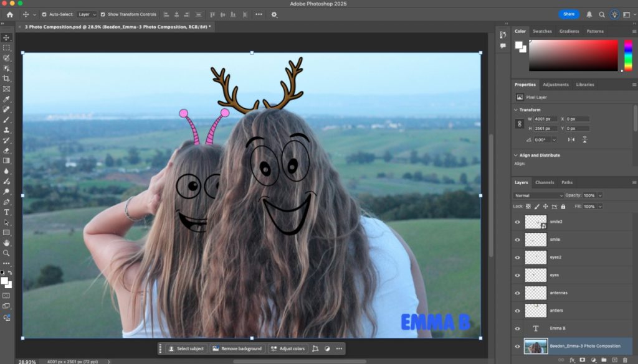Select the Crop tool
638x364 pixels.
pyautogui.click(x=6, y=79)
